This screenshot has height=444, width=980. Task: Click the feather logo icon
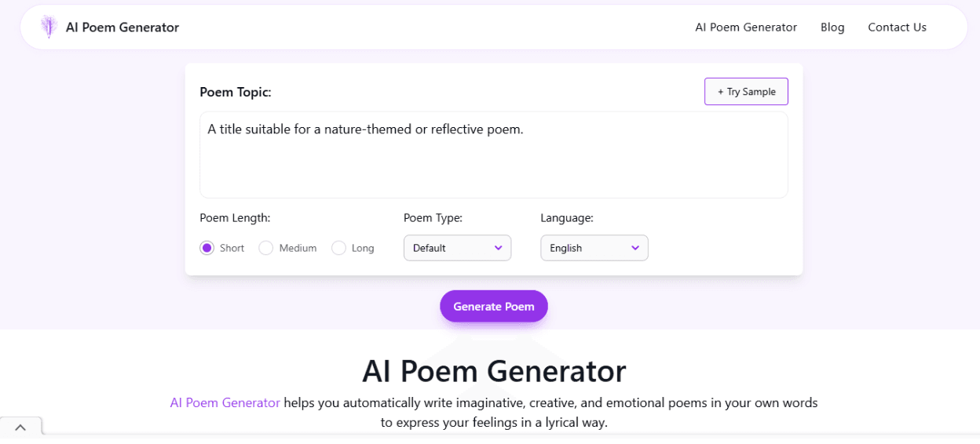coord(49,27)
